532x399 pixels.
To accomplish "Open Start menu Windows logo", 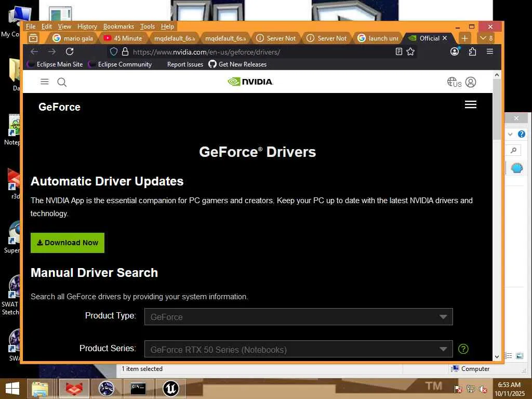I will coord(12,389).
